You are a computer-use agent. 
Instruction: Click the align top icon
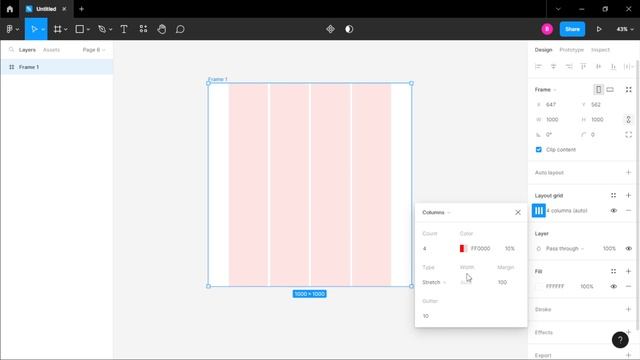[583, 67]
